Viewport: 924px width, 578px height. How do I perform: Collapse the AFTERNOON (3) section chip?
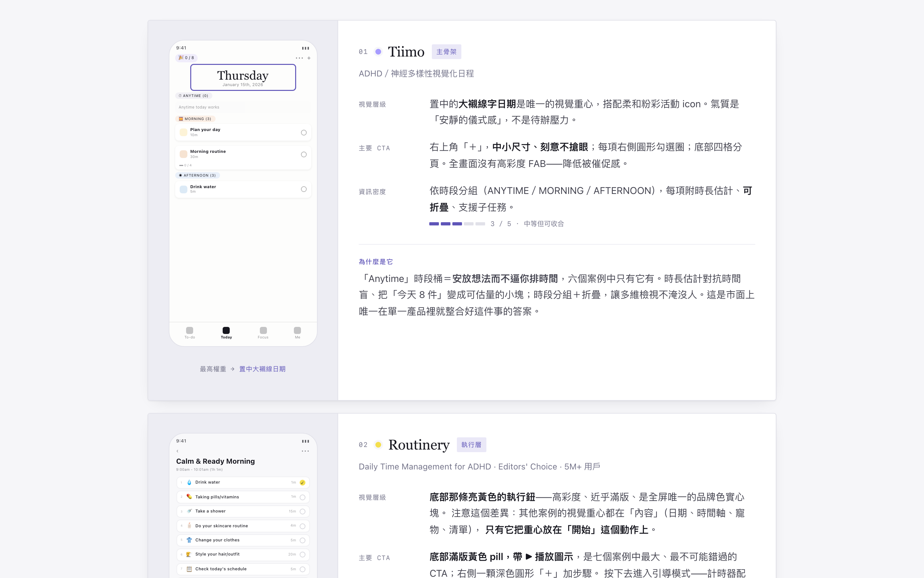point(197,175)
